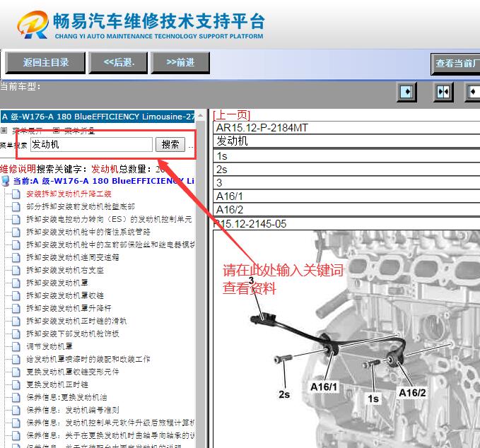Open 给发动机罩喷漆时的装配和改装工作 entry
The width and height of the screenshot is (480, 448).
pos(88,359)
